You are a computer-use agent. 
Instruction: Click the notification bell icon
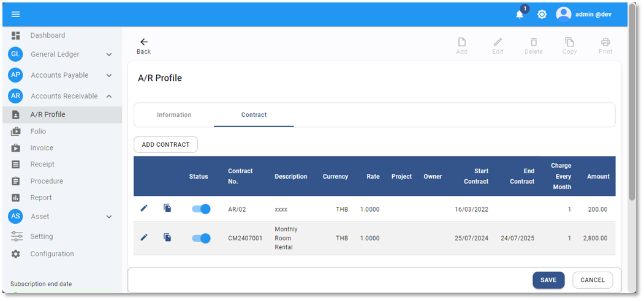click(x=520, y=14)
